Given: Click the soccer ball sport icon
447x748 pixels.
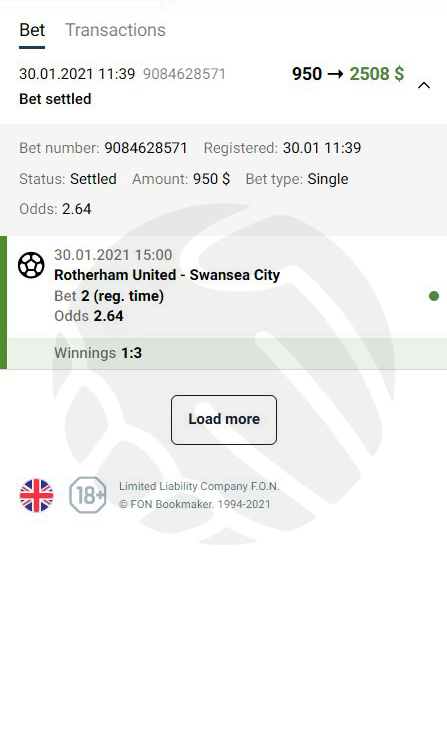Looking at the screenshot, I should (x=31, y=265).
